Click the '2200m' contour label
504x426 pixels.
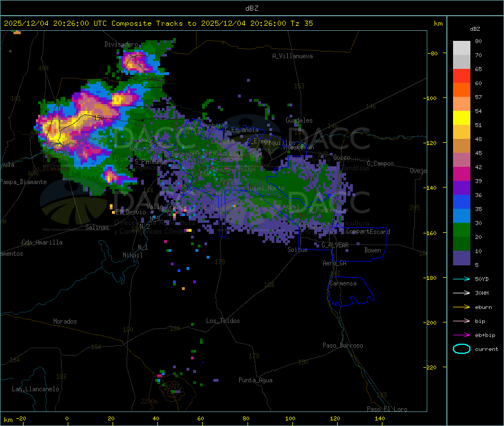click(149, 401)
